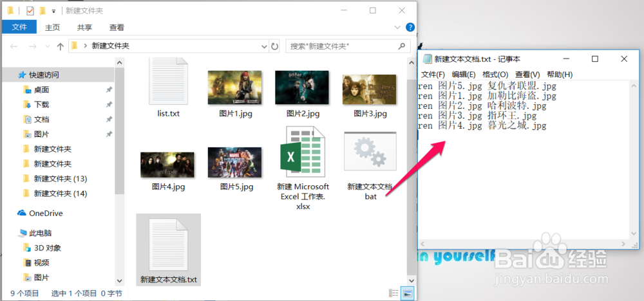Click the Notepad line with 哈利波特.jpg
Viewport: 644px width, 301px height.
click(x=482, y=106)
